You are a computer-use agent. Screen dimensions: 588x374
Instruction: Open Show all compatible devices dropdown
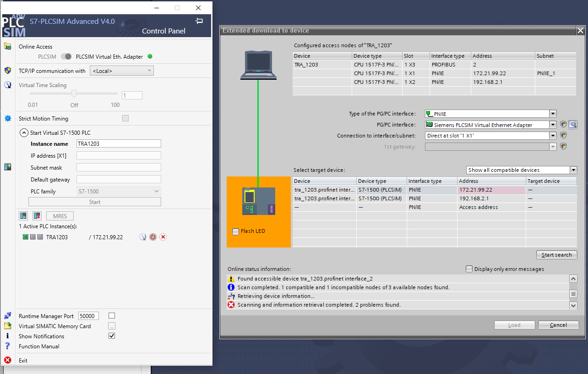[x=573, y=170]
